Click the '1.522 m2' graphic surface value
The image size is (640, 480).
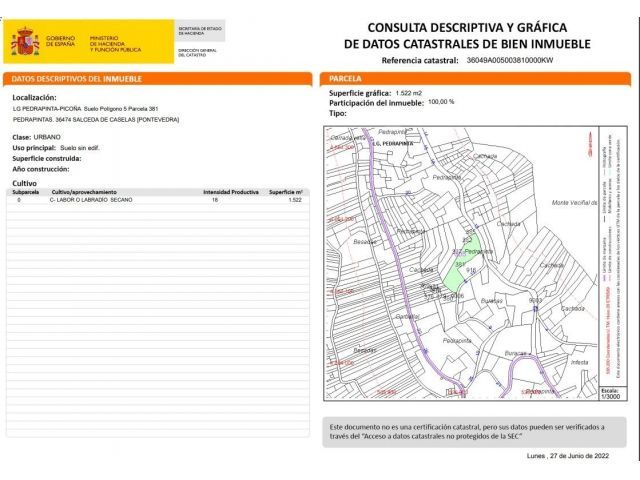(x=409, y=93)
